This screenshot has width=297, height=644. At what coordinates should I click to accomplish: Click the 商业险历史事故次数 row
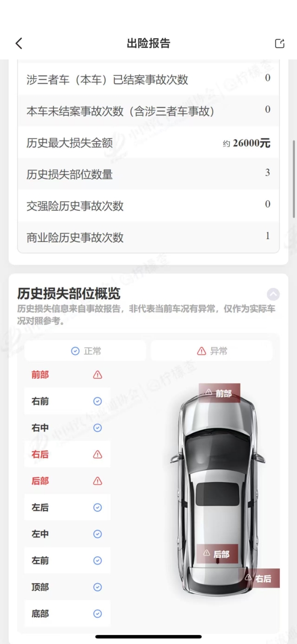pyautogui.click(x=148, y=237)
